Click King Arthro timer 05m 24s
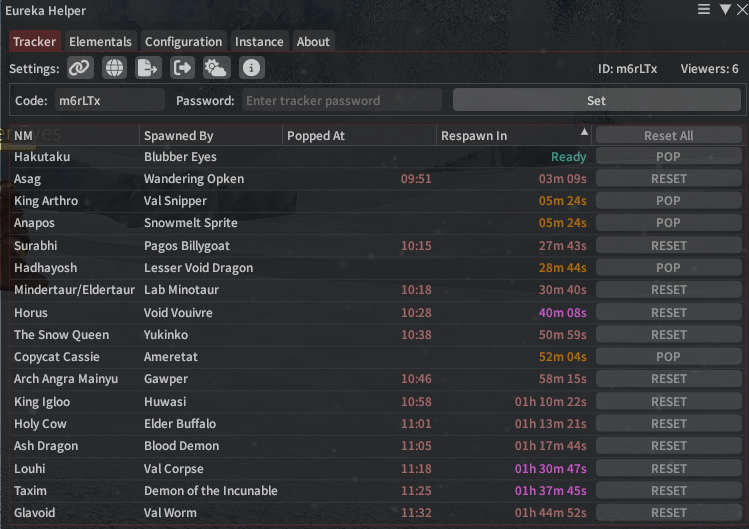749x529 pixels. pos(562,201)
